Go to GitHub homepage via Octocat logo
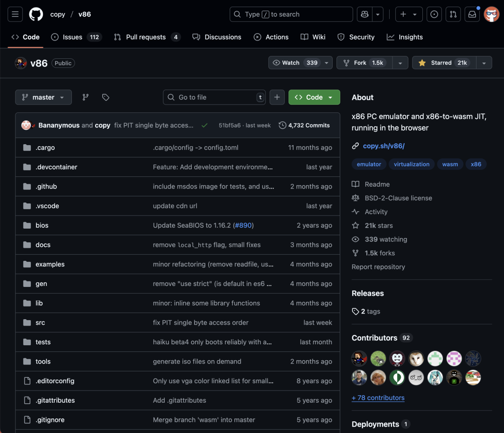The image size is (504, 433). (x=36, y=14)
